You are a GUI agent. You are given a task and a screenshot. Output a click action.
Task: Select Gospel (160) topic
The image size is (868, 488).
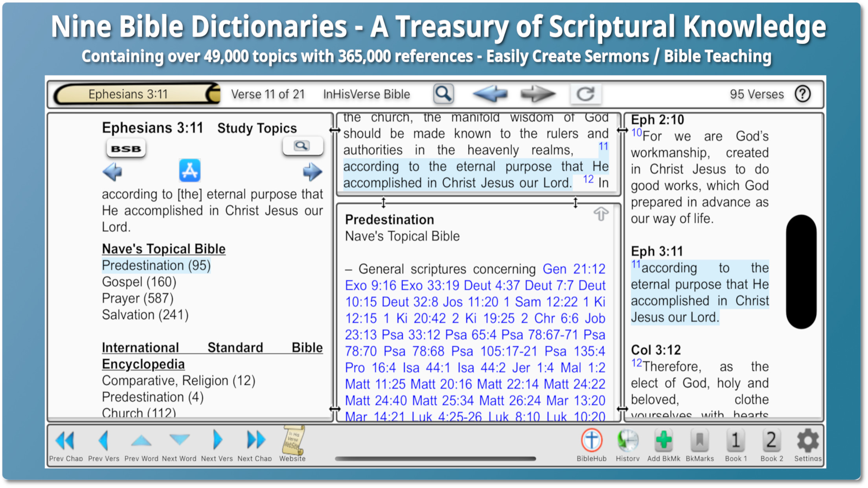139,282
